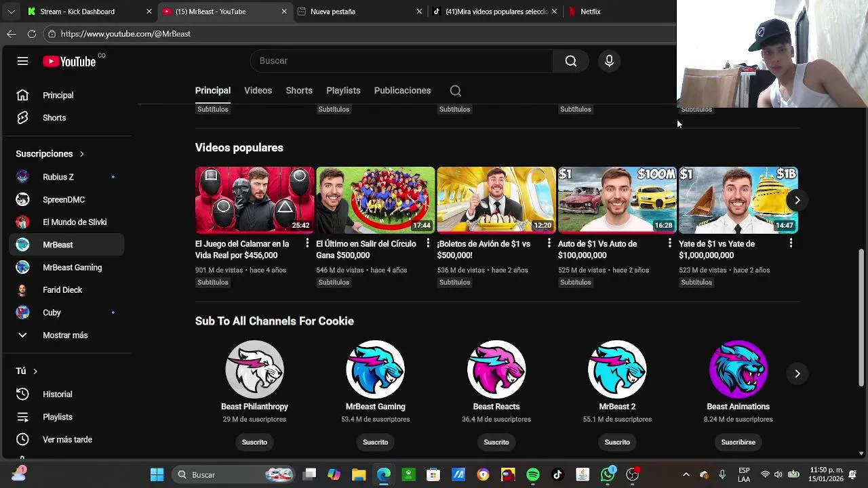Open the YouTube hamburger guide menu
This screenshot has height=488, width=868.
tap(22, 61)
